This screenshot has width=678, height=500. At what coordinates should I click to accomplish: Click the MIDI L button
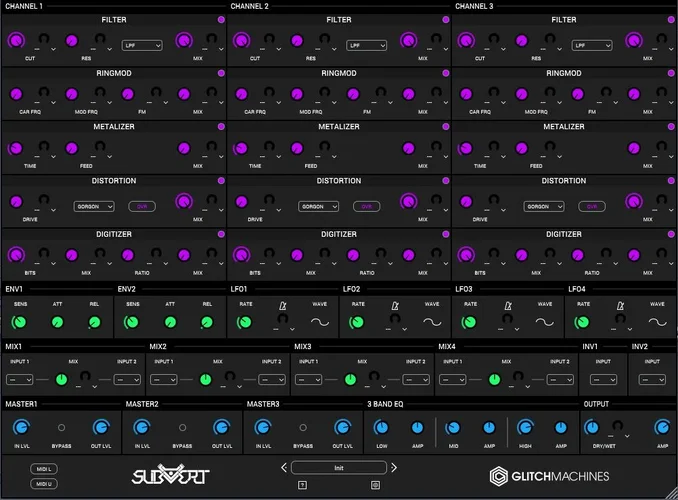(43, 468)
